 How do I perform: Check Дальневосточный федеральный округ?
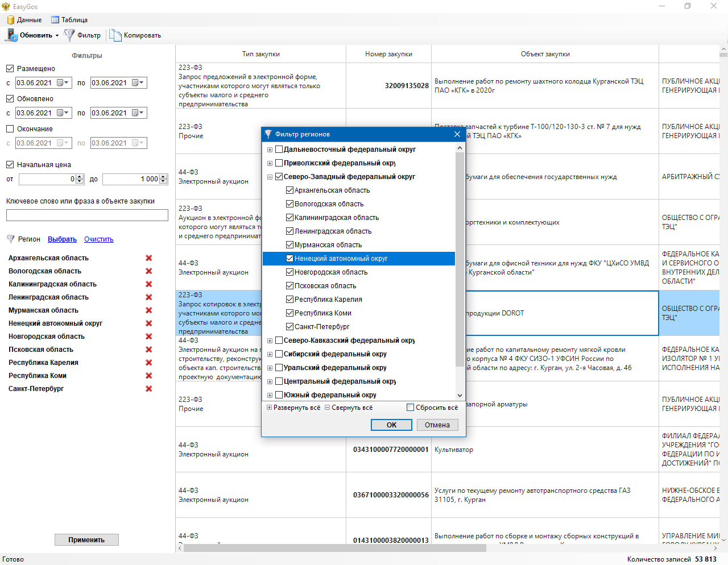tap(279, 149)
